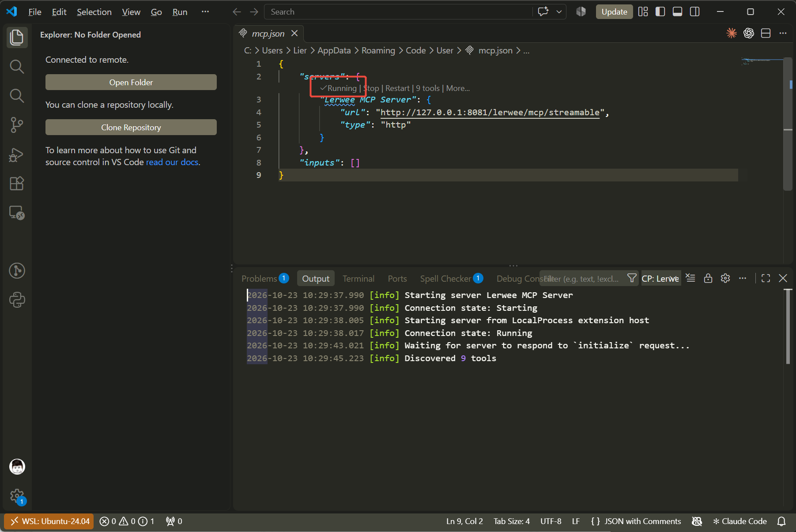796x532 pixels.
Task: Open Remote Explorer in activity bar
Action: (17, 213)
